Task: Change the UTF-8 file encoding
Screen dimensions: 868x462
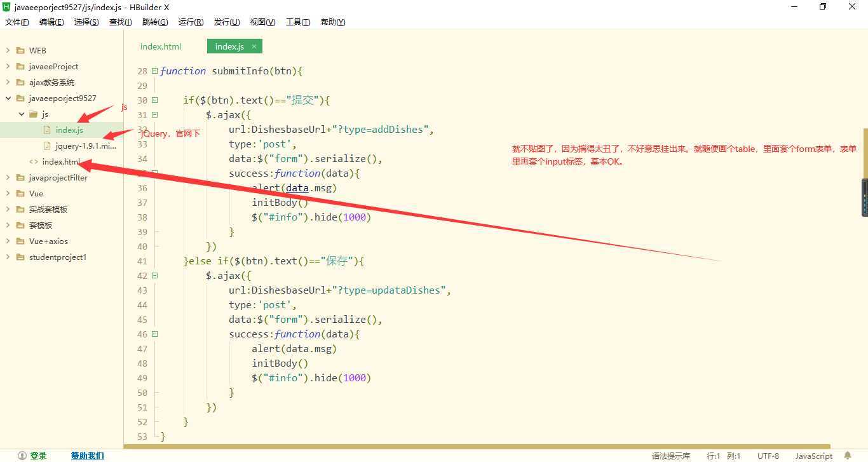Action: 768,456
